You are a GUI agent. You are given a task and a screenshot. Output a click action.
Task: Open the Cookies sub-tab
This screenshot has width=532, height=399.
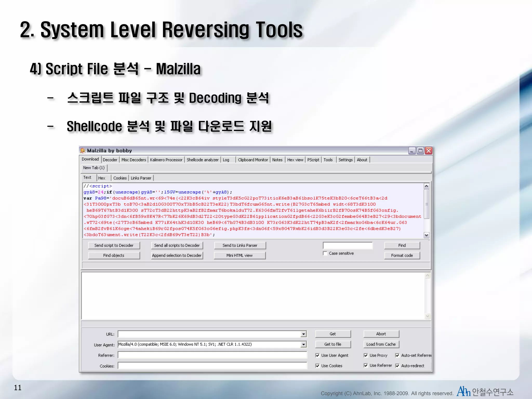coord(120,178)
